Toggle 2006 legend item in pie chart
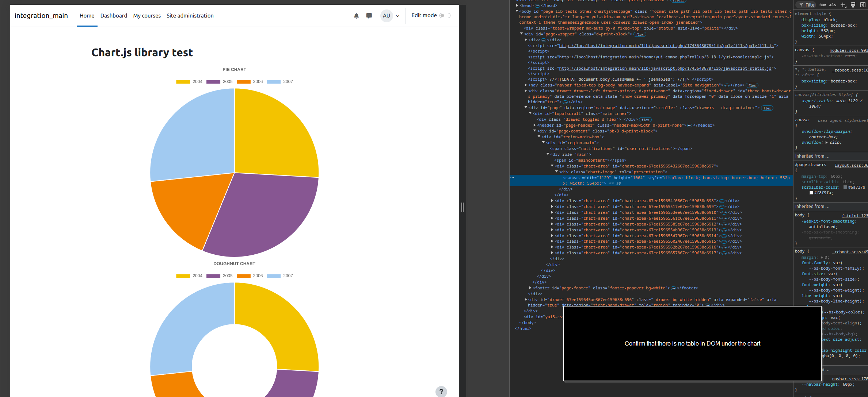The height and width of the screenshot is (397, 868). (250, 82)
